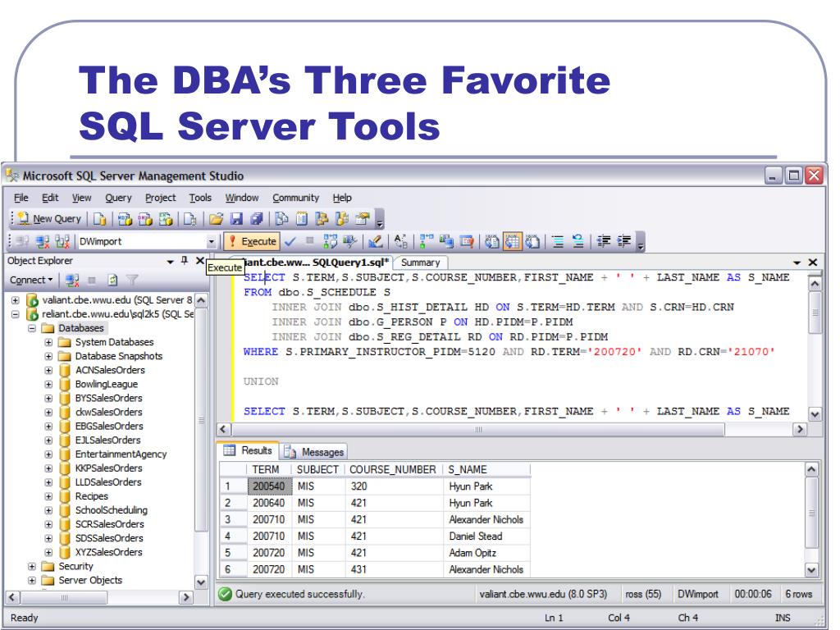The image size is (840, 630).
Task: Switch to the Messages tab
Action: point(314,452)
